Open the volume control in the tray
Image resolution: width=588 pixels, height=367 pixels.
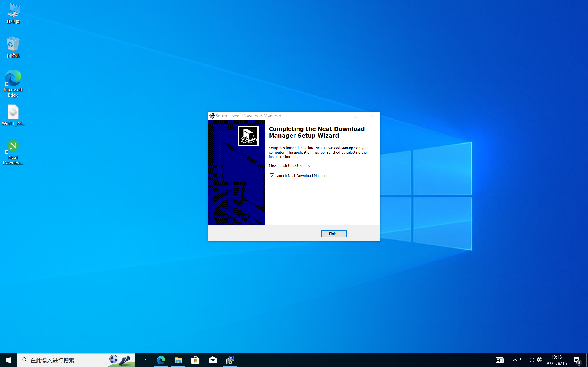coord(531,360)
